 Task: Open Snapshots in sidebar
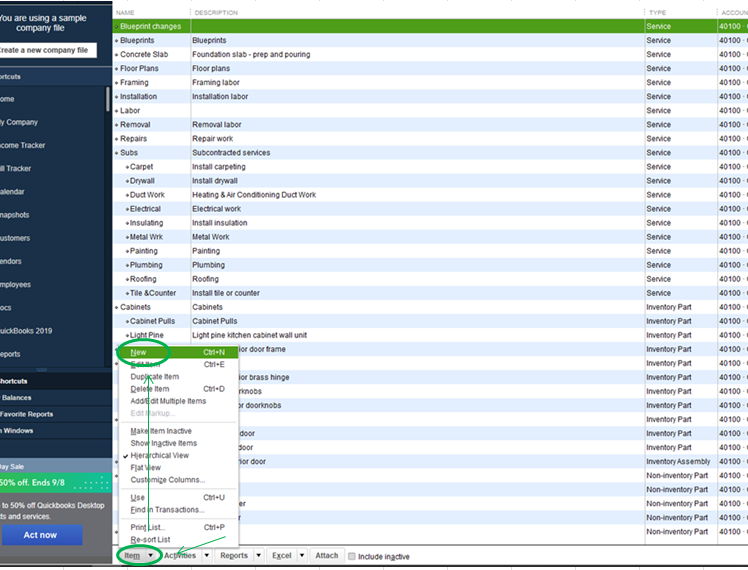tap(14, 215)
